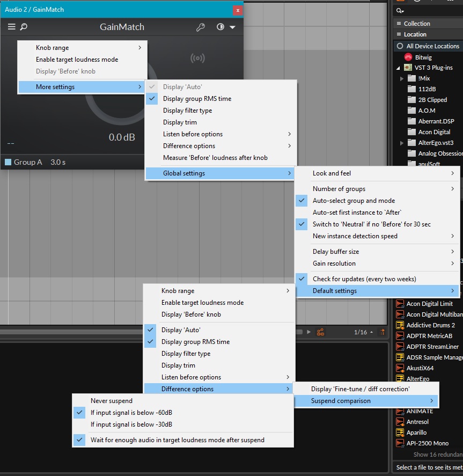The width and height of the screenshot is (463, 476).
Task: Expand the AlterEgo.vst3 folder arrow
Action: click(402, 143)
